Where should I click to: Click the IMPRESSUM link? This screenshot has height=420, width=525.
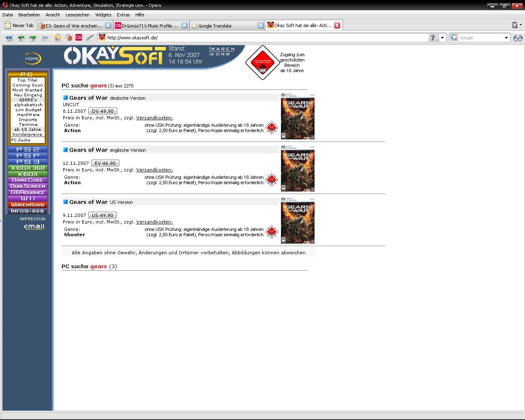32,219
